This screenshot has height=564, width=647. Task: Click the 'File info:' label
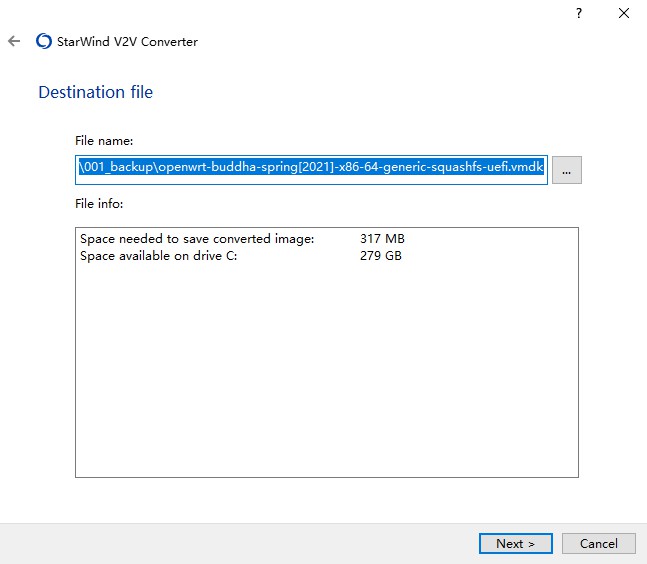click(x=99, y=204)
